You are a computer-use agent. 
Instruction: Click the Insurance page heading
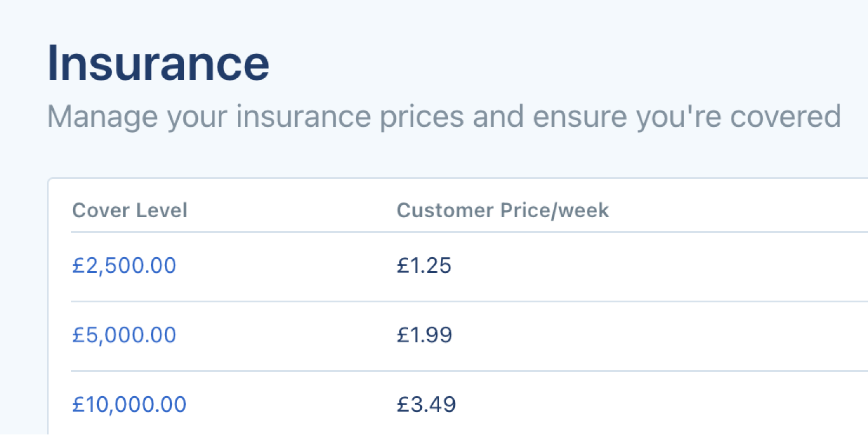pos(158,63)
